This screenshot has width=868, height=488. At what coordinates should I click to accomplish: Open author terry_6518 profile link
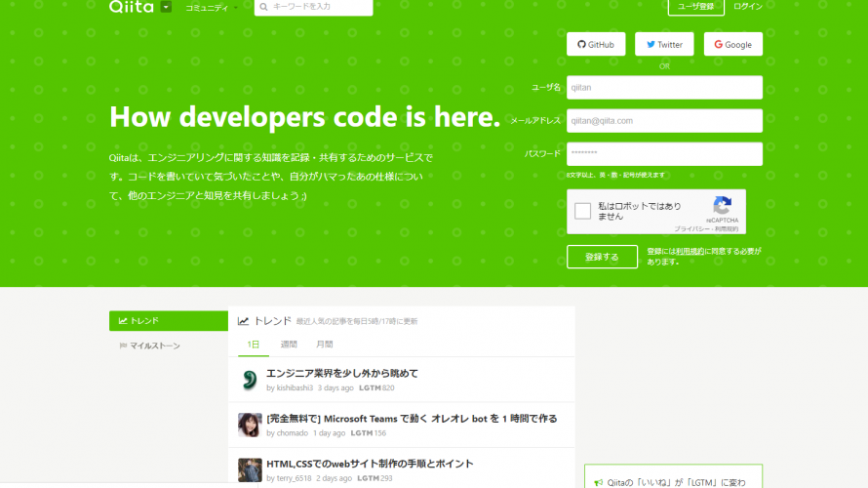(x=294, y=478)
